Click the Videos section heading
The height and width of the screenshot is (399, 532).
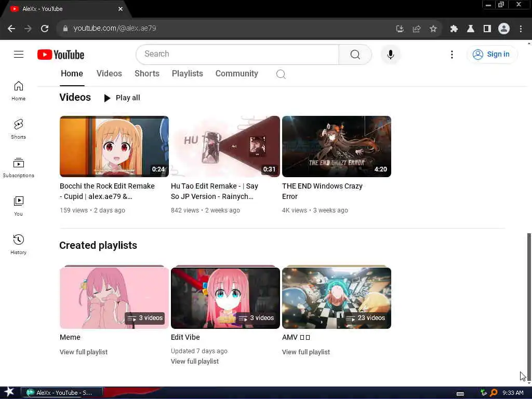coord(75,97)
